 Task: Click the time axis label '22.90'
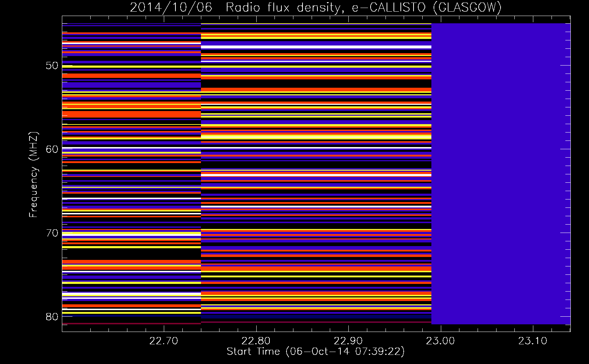pos(348,341)
